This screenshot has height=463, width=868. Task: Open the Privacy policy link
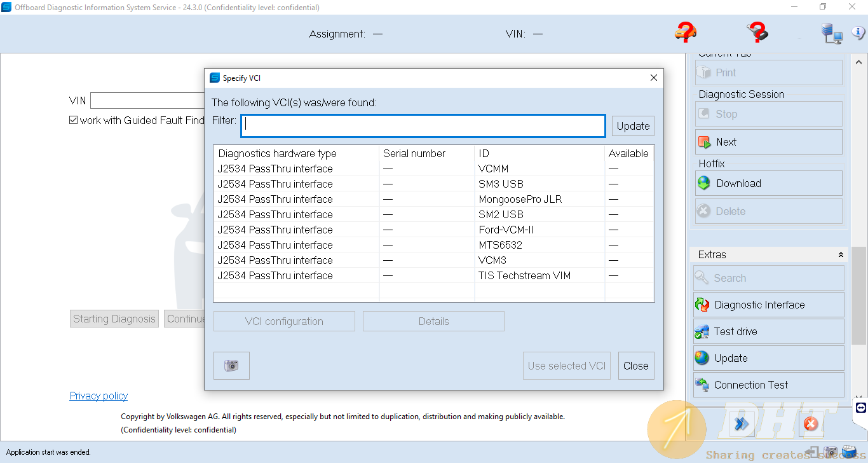click(98, 396)
